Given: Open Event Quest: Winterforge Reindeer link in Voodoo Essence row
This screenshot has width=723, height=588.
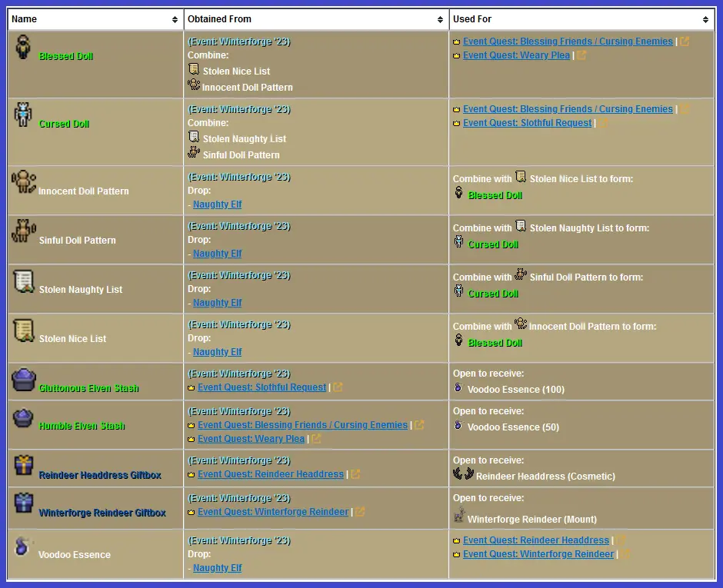Looking at the screenshot, I should click(538, 554).
